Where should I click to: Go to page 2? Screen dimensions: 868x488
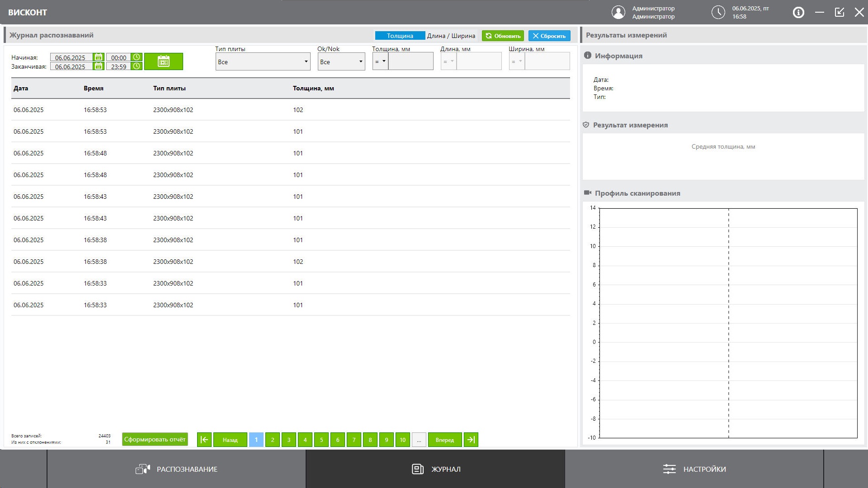pyautogui.click(x=273, y=440)
